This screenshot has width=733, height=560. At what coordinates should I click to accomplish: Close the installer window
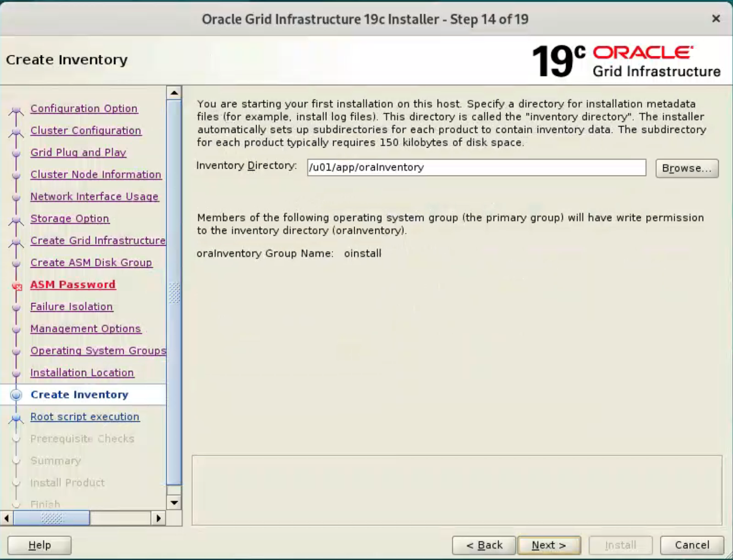tap(716, 19)
